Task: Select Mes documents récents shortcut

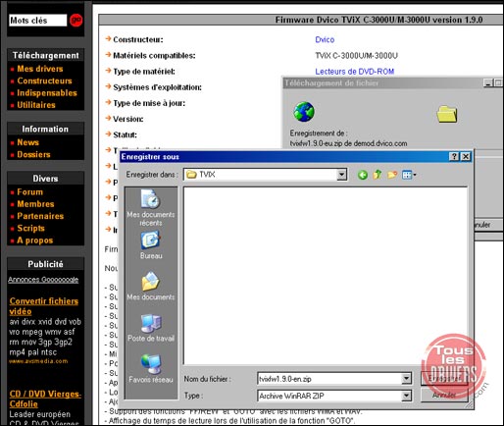Action: point(151,208)
